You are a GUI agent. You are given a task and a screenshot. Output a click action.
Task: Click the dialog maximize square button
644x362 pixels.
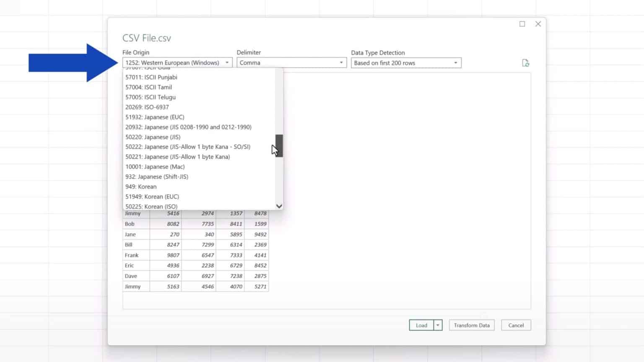522,24
